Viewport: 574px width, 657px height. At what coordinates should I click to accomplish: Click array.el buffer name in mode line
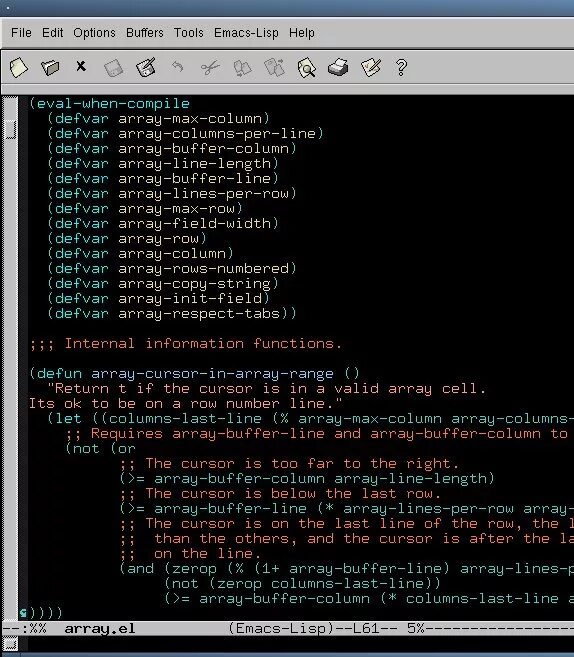click(100, 629)
